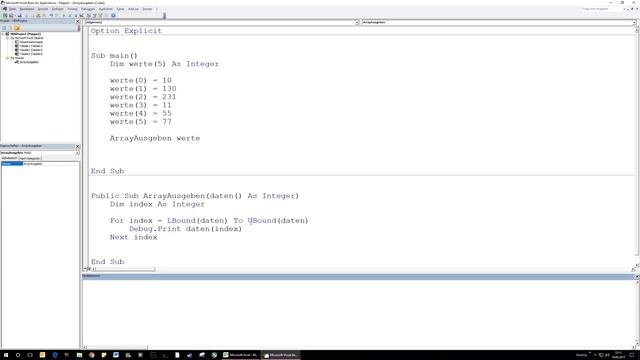Run the macro with play icon
The width and height of the screenshot is (640, 360).
(64, 16)
